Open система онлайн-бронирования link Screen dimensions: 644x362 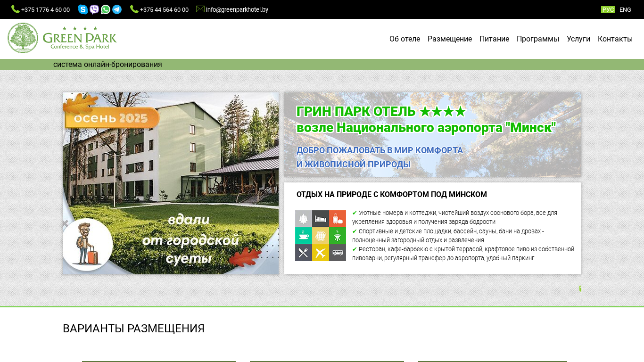click(107, 65)
